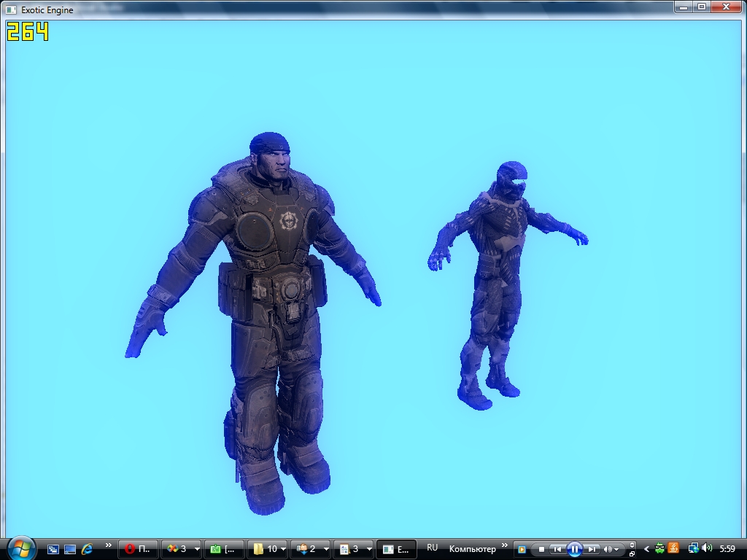
Task: Launch Internet Explorer from quick launch
Action: pos(88,549)
